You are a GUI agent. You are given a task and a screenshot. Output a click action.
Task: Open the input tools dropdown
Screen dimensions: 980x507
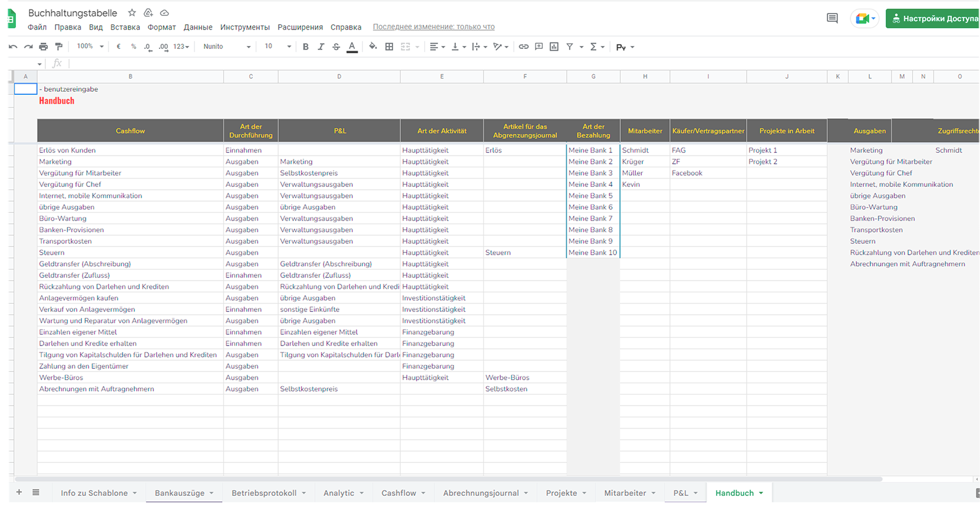coord(625,47)
